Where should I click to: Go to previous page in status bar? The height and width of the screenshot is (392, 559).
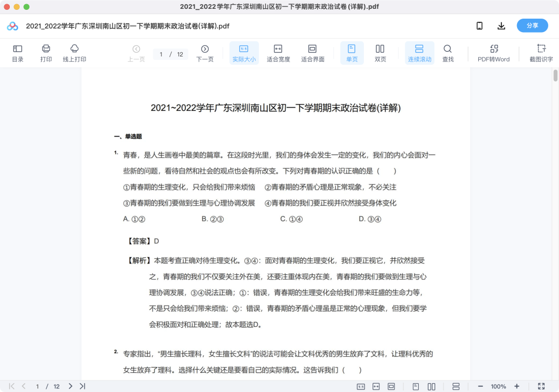[x=23, y=386]
